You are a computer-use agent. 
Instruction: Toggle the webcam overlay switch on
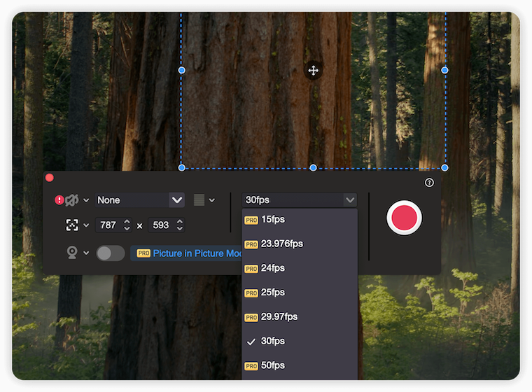coord(110,253)
